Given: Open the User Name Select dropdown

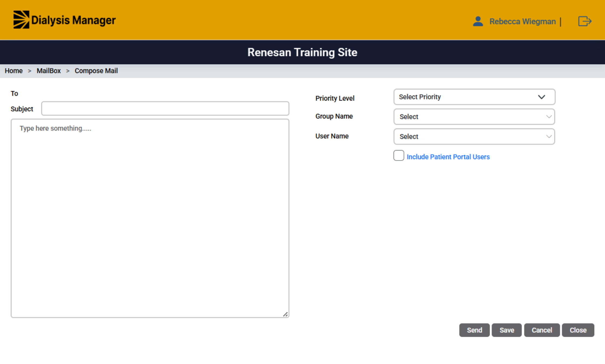Looking at the screenshot, I should coord(474,136).
